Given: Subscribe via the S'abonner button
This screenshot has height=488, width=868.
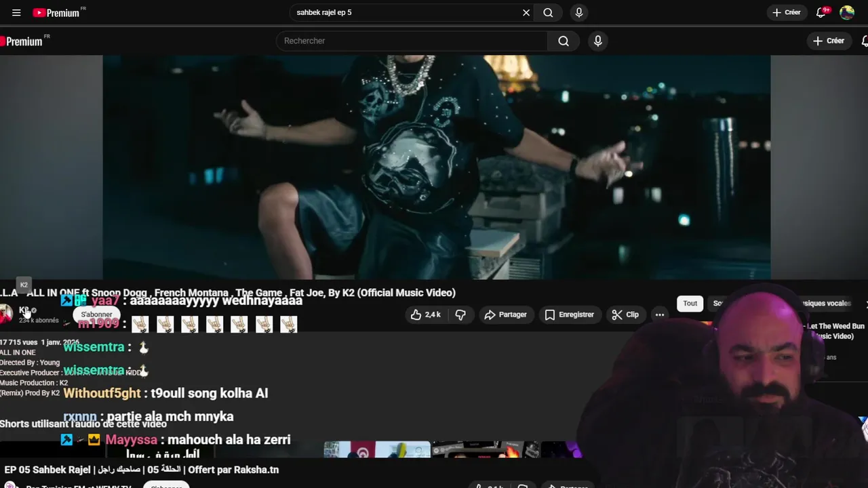Looking at the screenshot, I should click(x=96, y=314).
